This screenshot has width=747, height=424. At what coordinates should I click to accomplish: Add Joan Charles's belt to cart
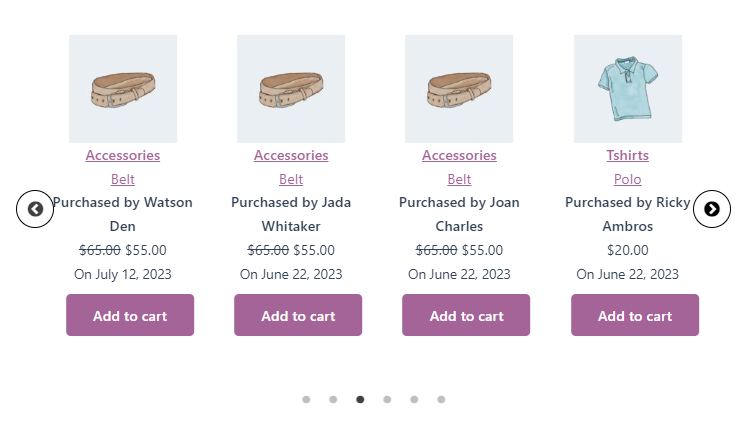(466, 315)
